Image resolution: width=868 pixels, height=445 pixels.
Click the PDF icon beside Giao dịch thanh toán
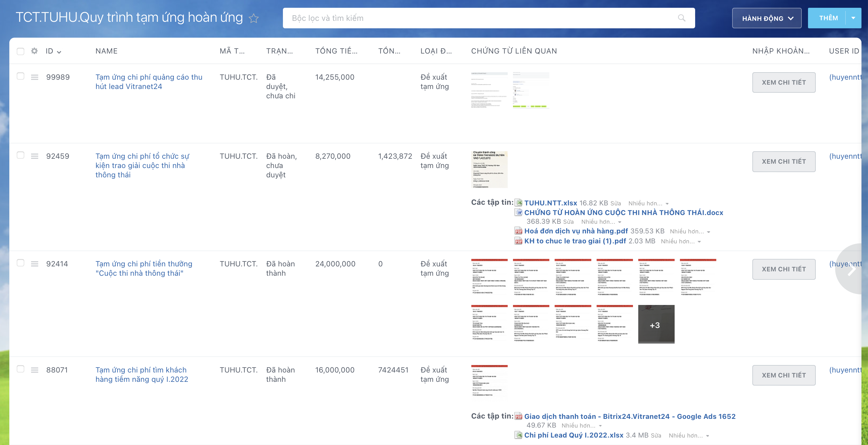518,416
